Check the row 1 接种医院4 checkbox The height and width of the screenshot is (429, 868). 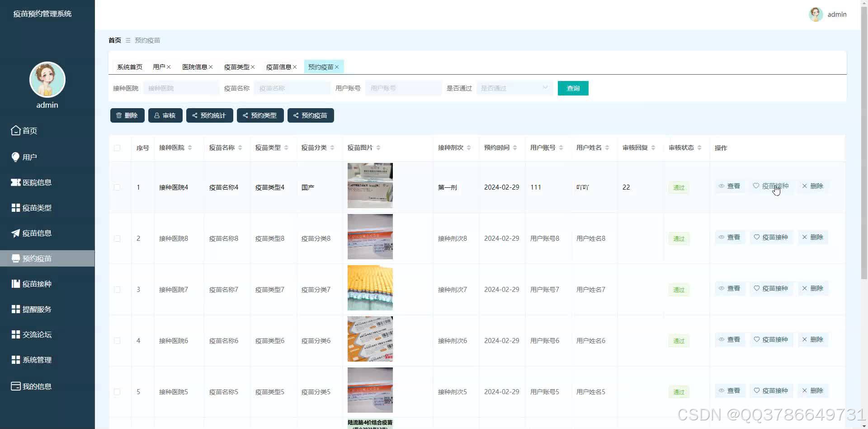tap(117, 187)
